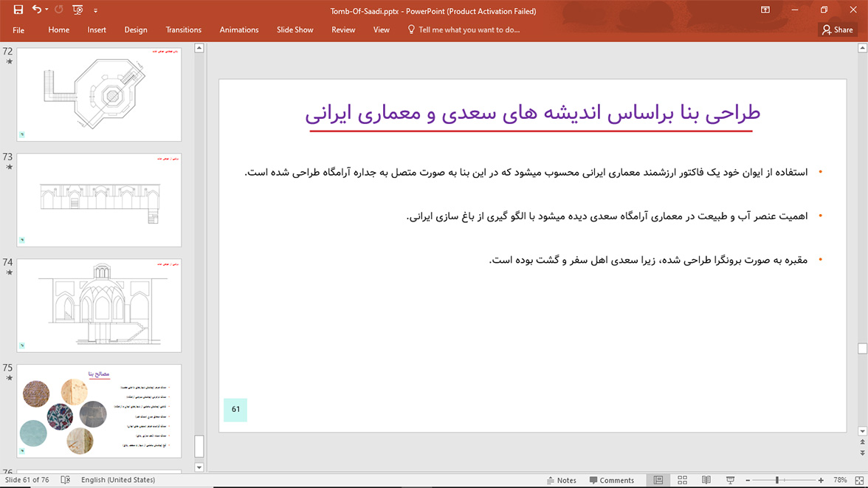Toggle the Comments pane
This screenshot has height=488, width=868.
point(612,480)
